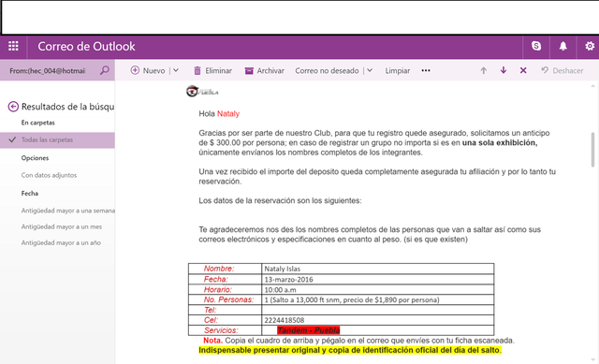Open the more actions ellipsis menu
This screenshot has width=599, height=364.
coord(426,71)
